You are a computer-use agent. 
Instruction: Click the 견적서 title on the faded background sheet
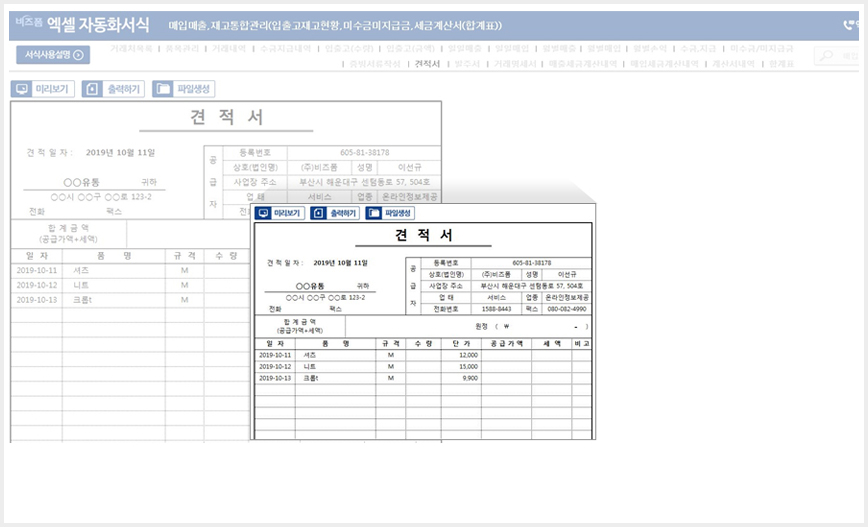(x=226, y=117)
